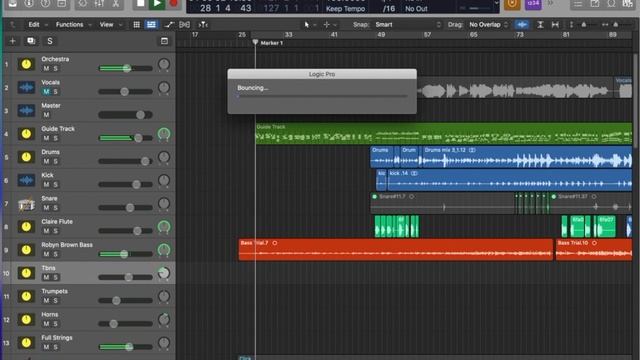Open the View menu in tracks area
Viewport: 640px width, 360px height.
point(110,24)
